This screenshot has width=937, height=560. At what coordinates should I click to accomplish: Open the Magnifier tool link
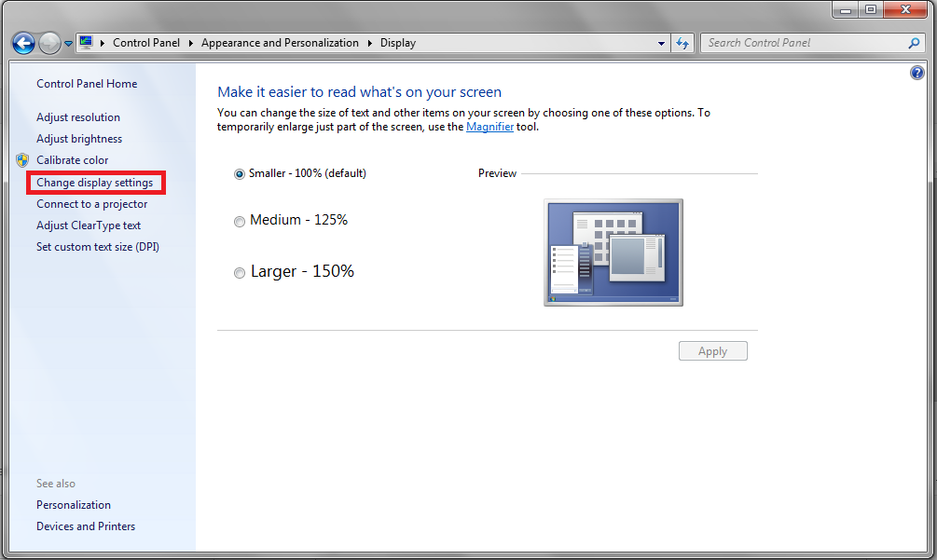[489, 127]
